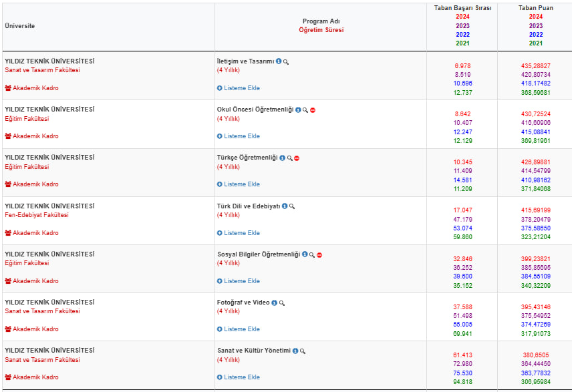This screenshot has height=392, width=576.
Task: Click red restriction icon on Okul Öncesi Öğretmenliği
Action: (x=312, y=110)
